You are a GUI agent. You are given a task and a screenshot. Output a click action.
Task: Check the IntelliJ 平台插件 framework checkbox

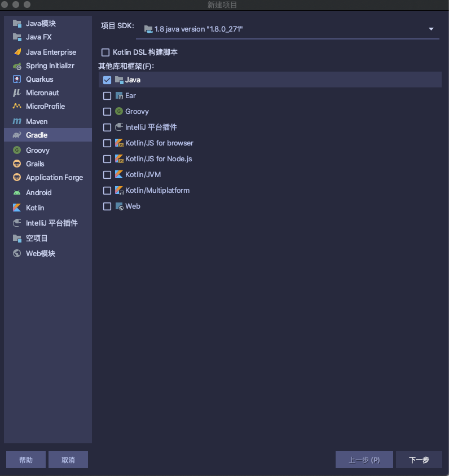pyautogui.click(x=107, y=127)
